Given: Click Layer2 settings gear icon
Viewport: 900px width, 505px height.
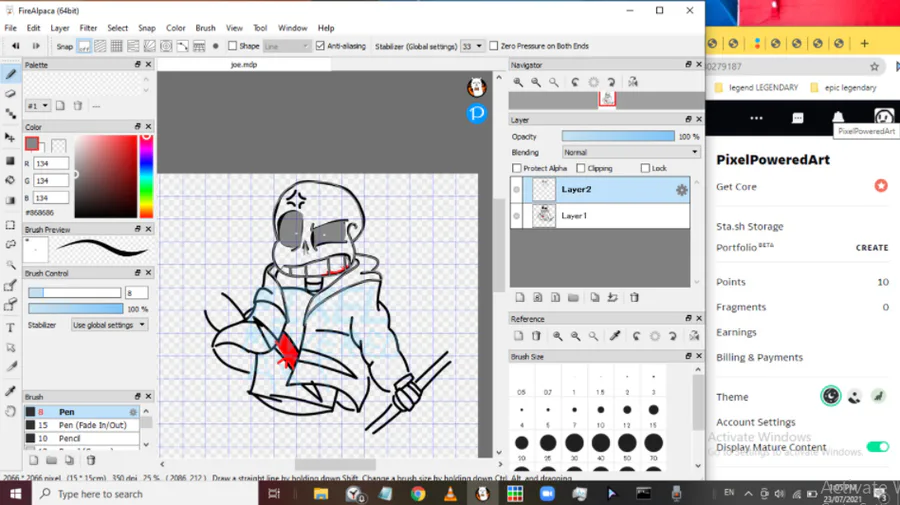Looking at the screenshot, I should click(681, 190).
